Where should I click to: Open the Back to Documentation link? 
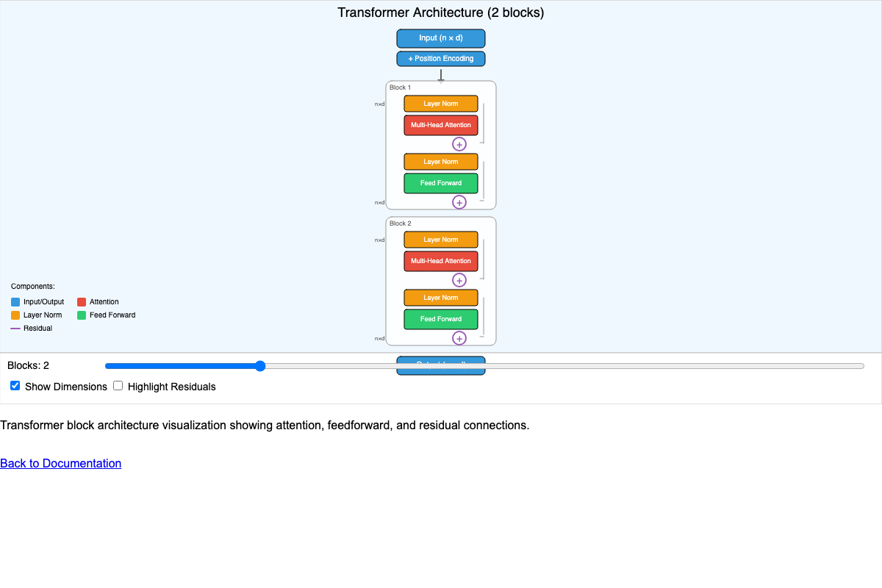(60, 463)
